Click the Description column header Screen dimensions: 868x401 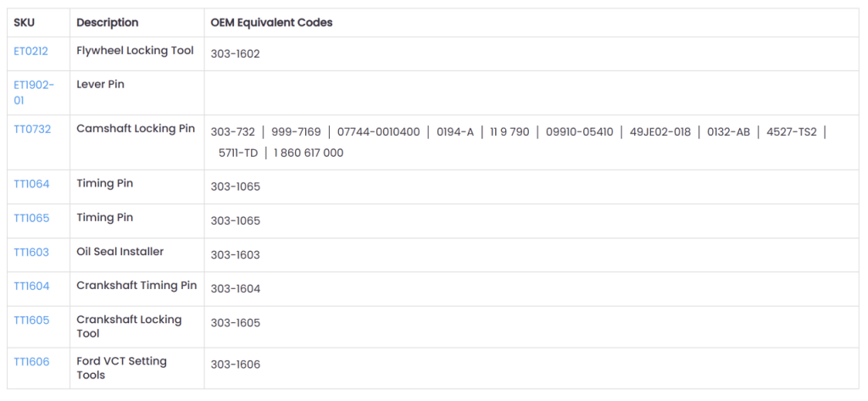click(108, 23)
